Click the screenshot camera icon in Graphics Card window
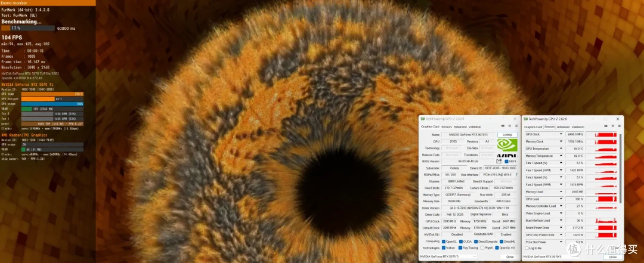 pyautogui.click(x=503, y=126)
